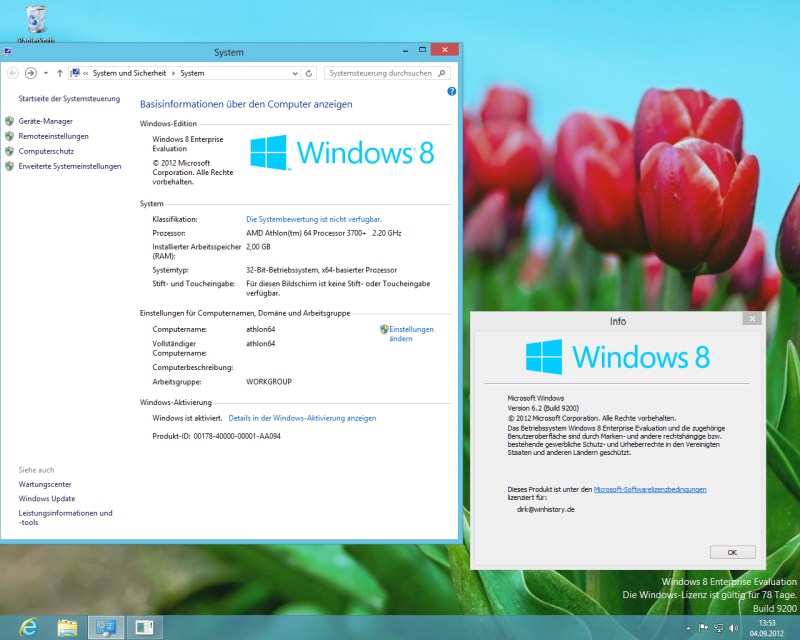Close the System window

[444, 50]
